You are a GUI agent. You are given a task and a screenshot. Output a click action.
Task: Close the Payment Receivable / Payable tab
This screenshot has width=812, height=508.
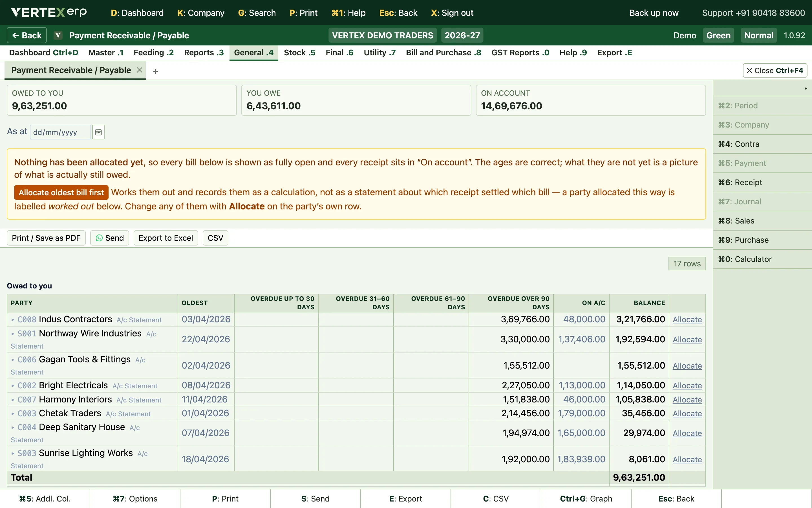pos(140,70)
